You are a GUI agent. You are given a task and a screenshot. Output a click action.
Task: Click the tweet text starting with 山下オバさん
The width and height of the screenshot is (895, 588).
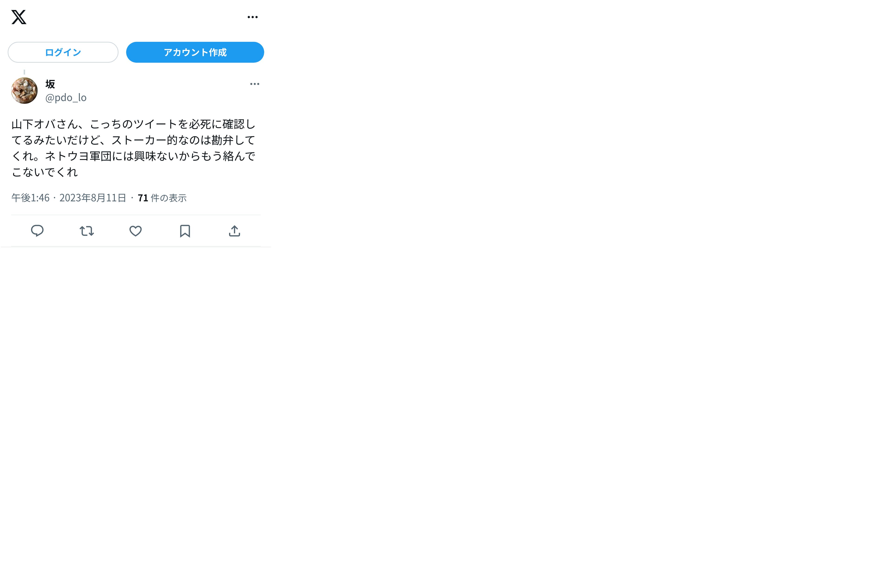tap(134, 148)
